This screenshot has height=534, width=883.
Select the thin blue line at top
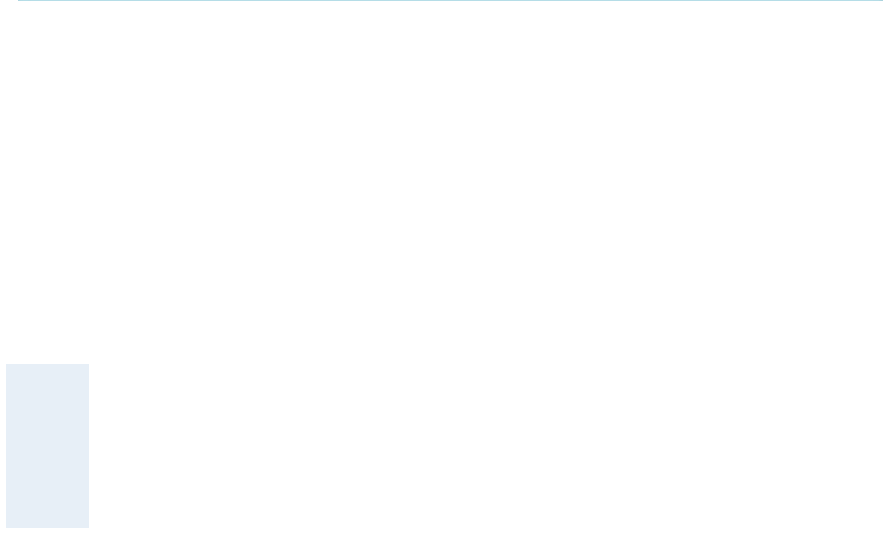tap(450, 1)
